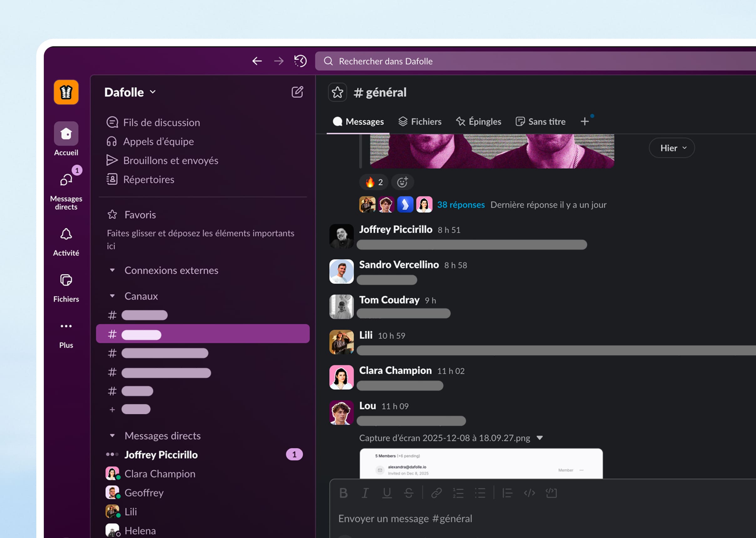756x538 pixels.
Task: Insert a link using the link icon
Action: [x=436, y=493]
